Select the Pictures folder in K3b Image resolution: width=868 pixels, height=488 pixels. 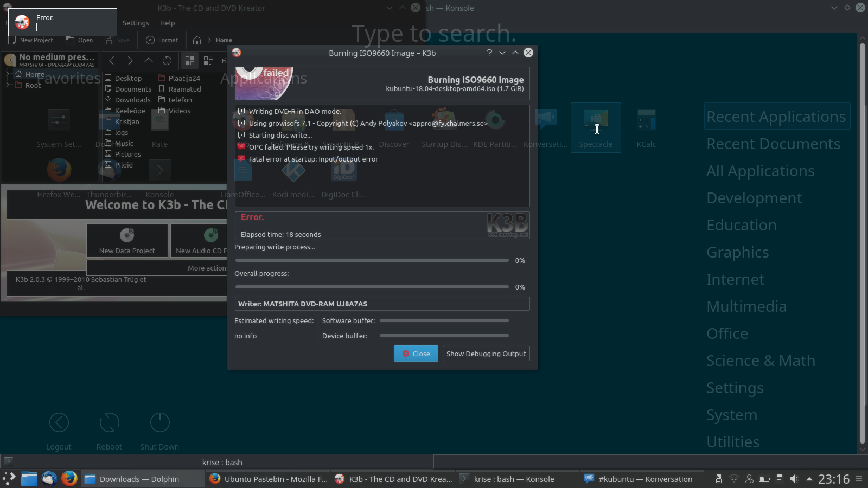click(x=123, y=154)
